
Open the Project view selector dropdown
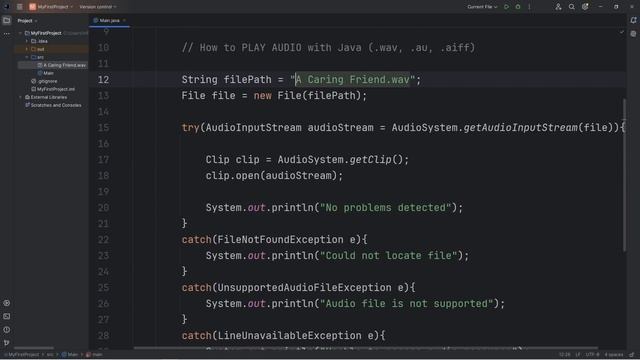point(27,20)
